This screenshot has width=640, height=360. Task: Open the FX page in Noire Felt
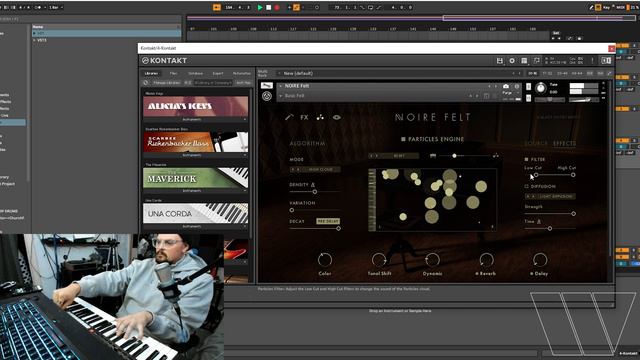[x=304, y=118]
